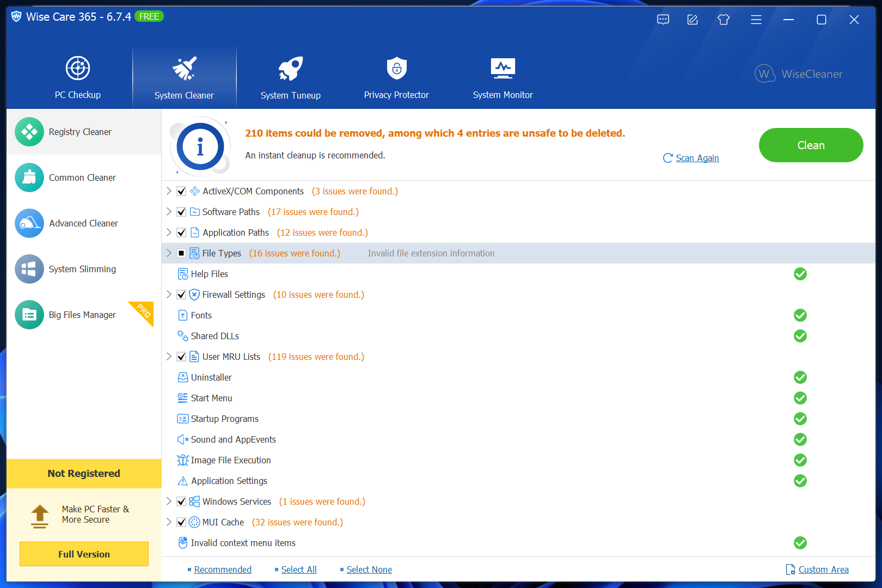The image size is (882, 588).
Task: Click the Fonts row icon
Action: pos(183,315)
